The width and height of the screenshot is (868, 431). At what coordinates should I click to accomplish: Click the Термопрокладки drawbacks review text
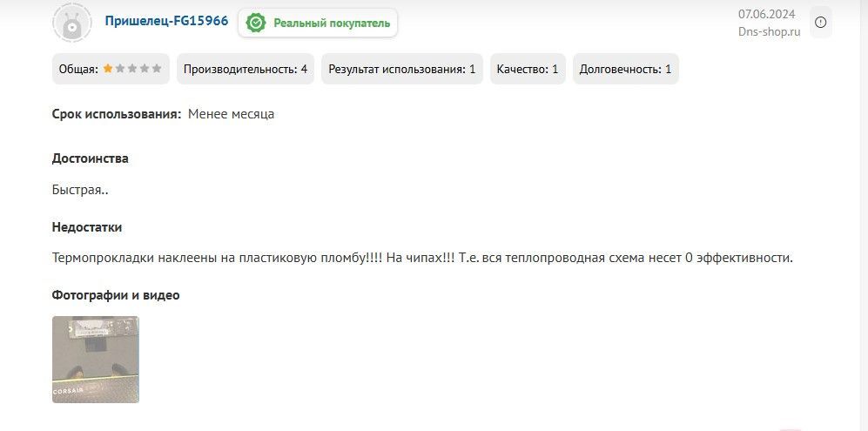click(x=422, y=258)
